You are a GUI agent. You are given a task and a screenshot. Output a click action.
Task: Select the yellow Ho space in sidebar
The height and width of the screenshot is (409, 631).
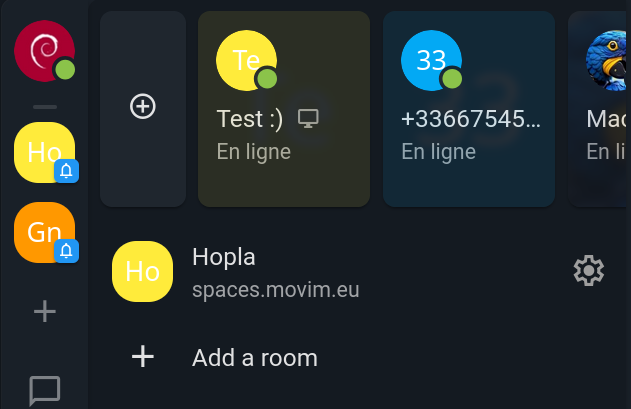43,152
